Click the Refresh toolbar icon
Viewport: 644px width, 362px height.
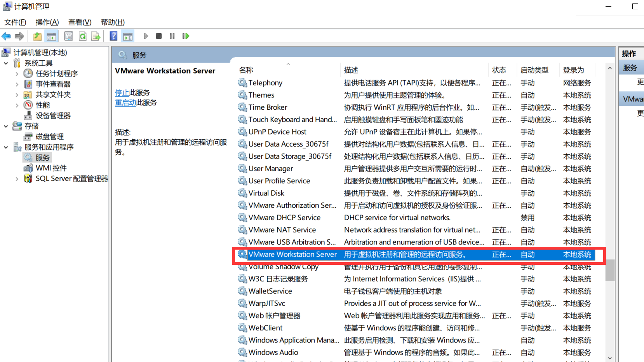83,36
